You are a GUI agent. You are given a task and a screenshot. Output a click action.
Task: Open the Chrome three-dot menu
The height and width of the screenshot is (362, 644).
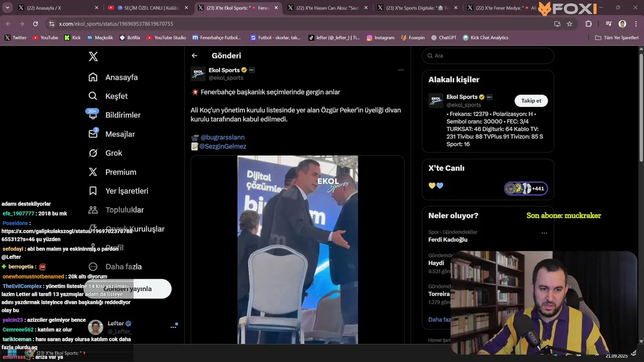[635, 24]
